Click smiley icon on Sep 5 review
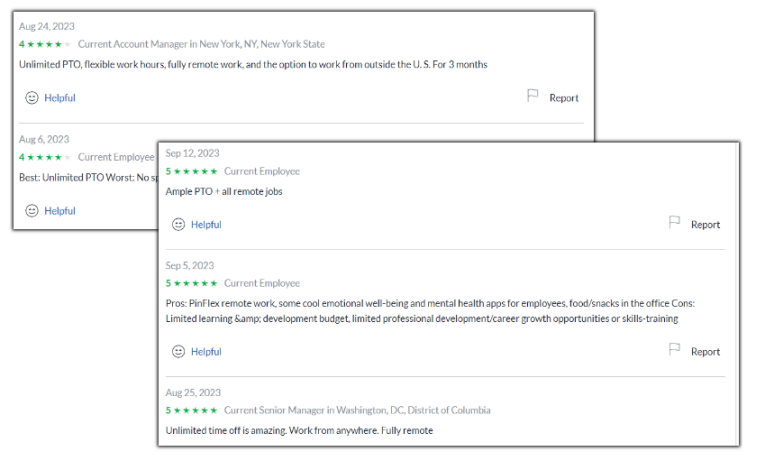The image size is (766, 461). [178, 351]
